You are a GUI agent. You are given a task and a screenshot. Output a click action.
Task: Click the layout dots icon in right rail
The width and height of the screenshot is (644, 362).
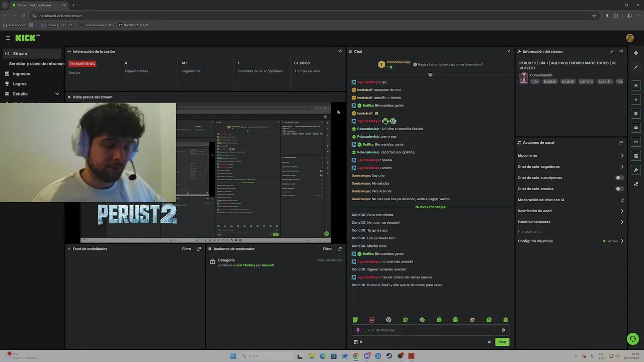click(636, 184)
